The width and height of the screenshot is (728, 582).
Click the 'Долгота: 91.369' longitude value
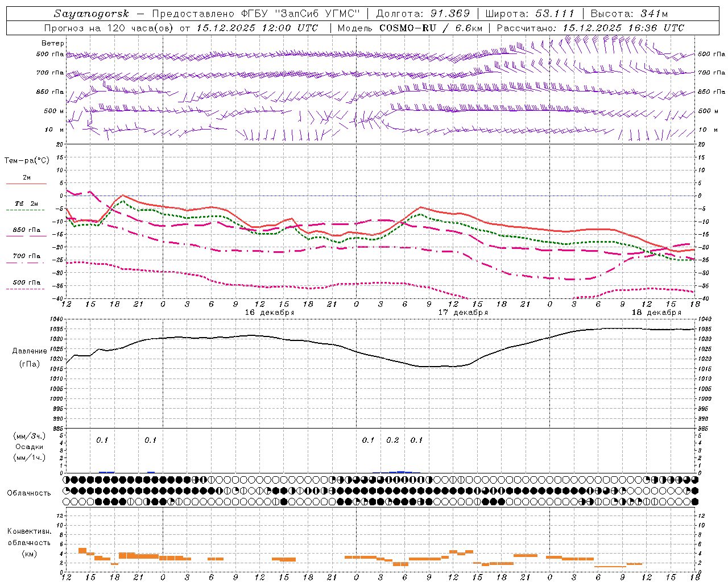(x=423, y=14)
